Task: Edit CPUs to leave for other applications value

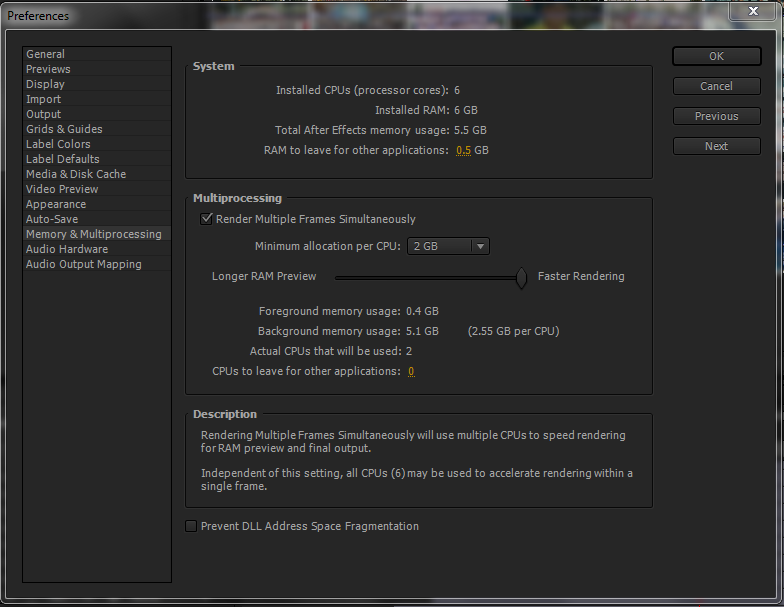Action: pos(411,371)
